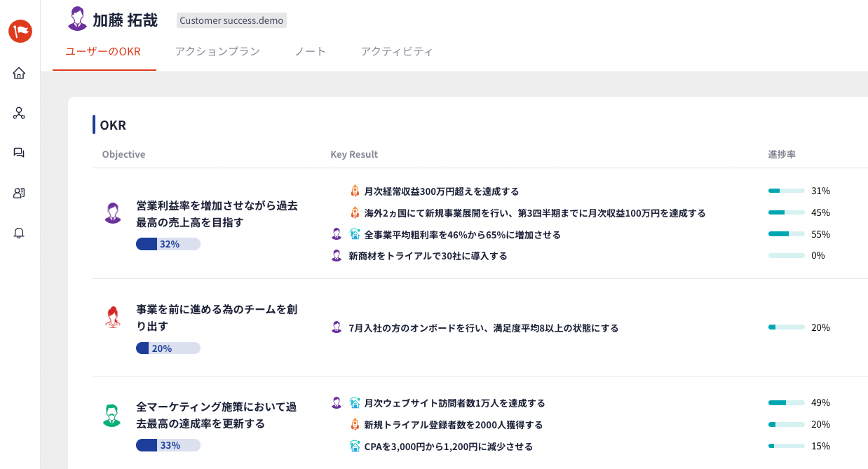Click the 32% objective progress bar
This screenshot has height=469, width=868.
click(168, 244)
